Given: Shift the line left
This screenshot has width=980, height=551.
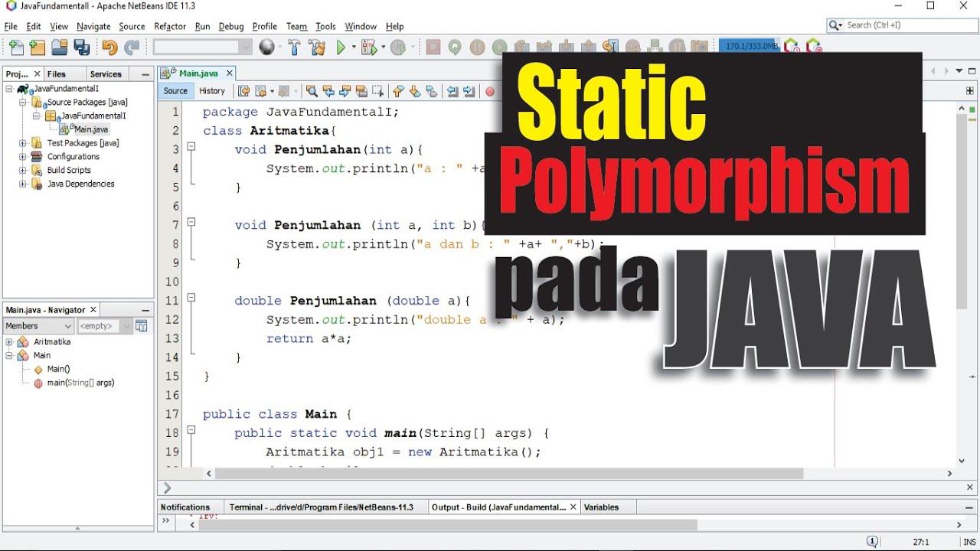Looking at the screenshot, I should click(x=452, y=91).
